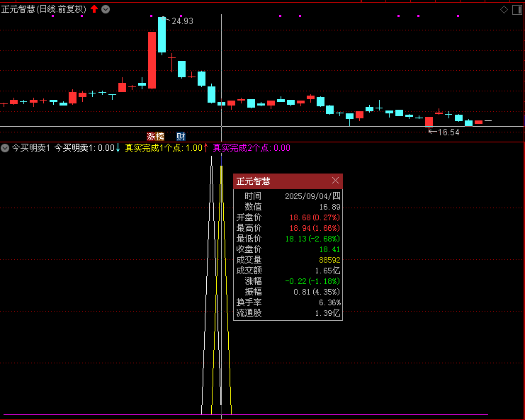
Task: Click the date 2025/09/04/四 in popup
Action: (312, 196)
